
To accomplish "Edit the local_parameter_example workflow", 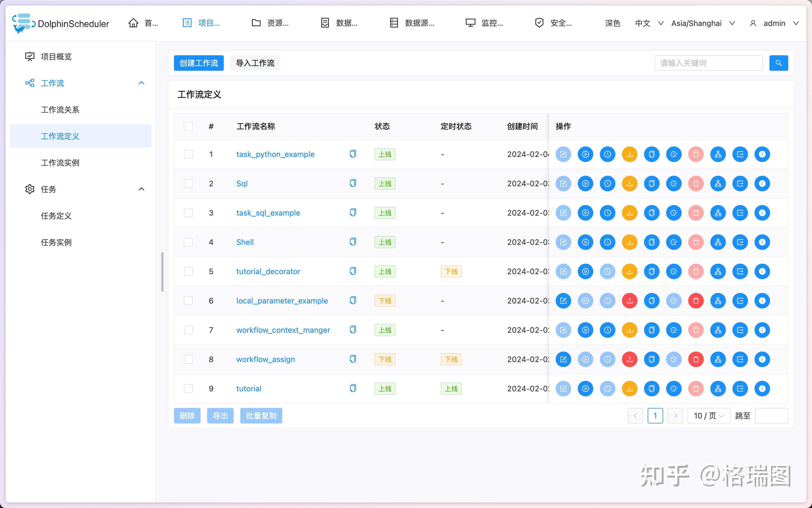I will [x=563, y=301].
